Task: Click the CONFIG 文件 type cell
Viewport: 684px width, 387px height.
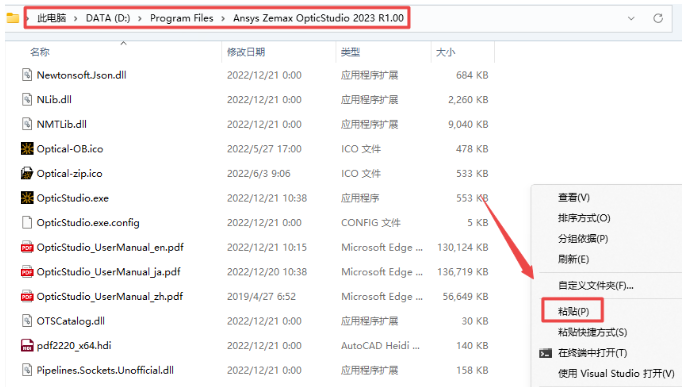Action: [371, 223]
